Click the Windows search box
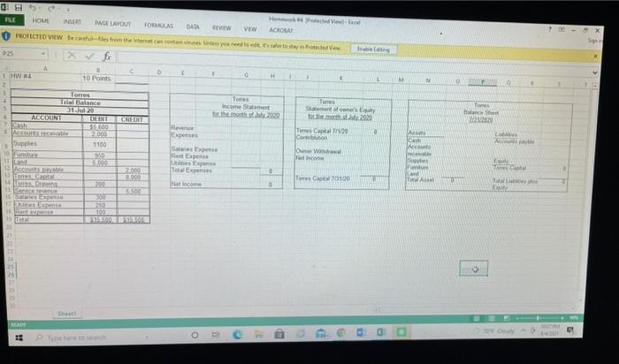This screenshot has height=364, width=619. [93, 337]
